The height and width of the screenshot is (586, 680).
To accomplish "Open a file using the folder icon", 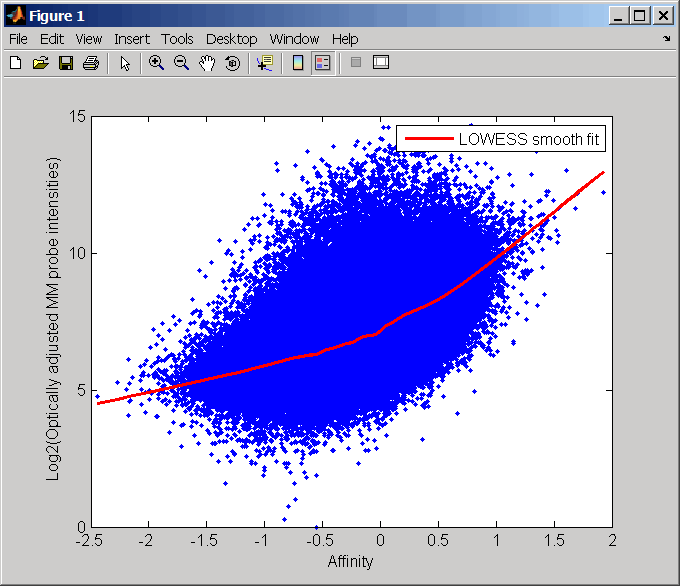I will coord(40,63).
